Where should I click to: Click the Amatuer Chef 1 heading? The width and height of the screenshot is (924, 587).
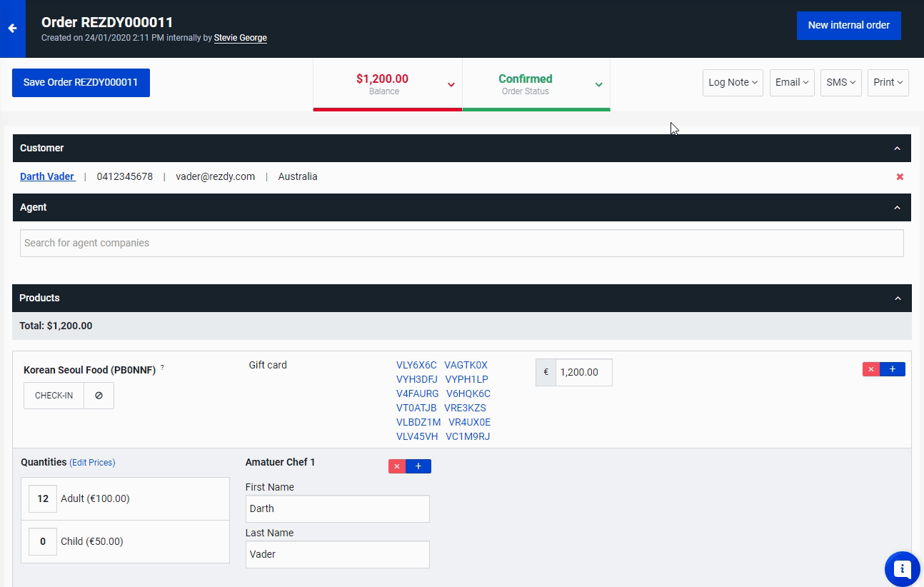click(x=280, y=462)
